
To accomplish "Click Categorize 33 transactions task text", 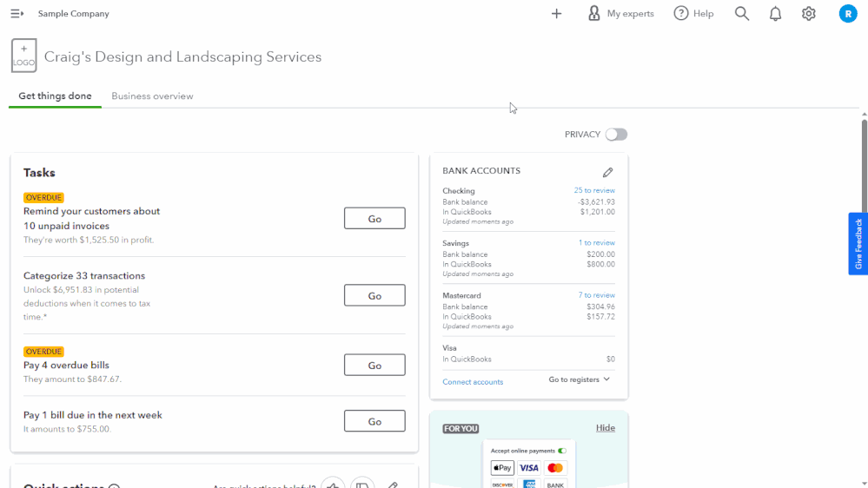I will (x=84, y=275).
